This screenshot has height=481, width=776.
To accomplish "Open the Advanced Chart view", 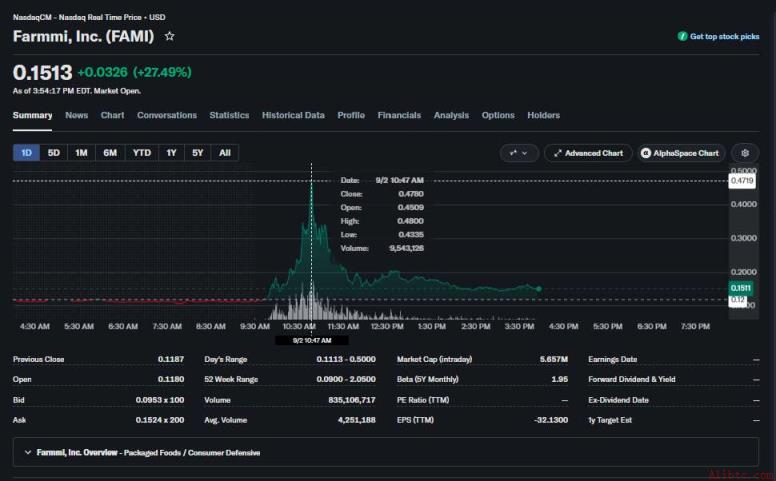I will 588,153.
